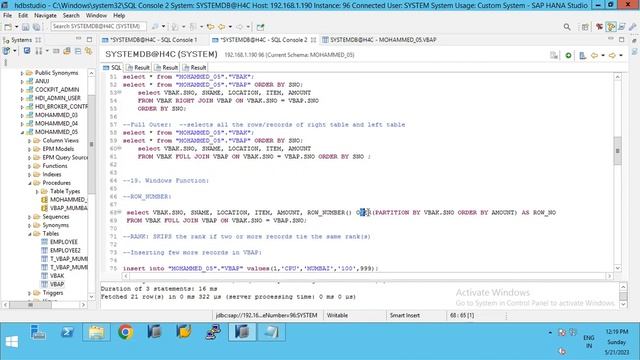Viewport: 640px width, 360px height.
Task: Click the SQL editor vertical scrollbar thumb
Action: 617,151
